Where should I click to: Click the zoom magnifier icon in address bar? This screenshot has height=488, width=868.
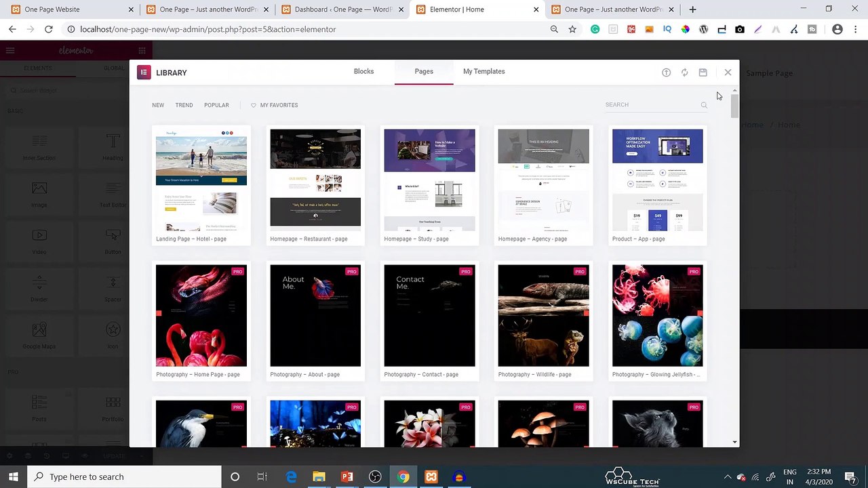click(554, 29)
